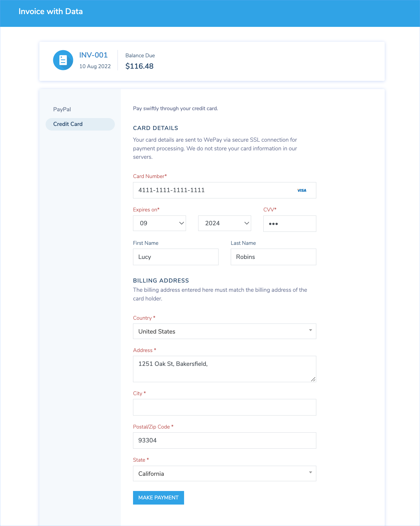420x526 pixels.
Task: Click the Balance Due label
Action: (140, 55)
